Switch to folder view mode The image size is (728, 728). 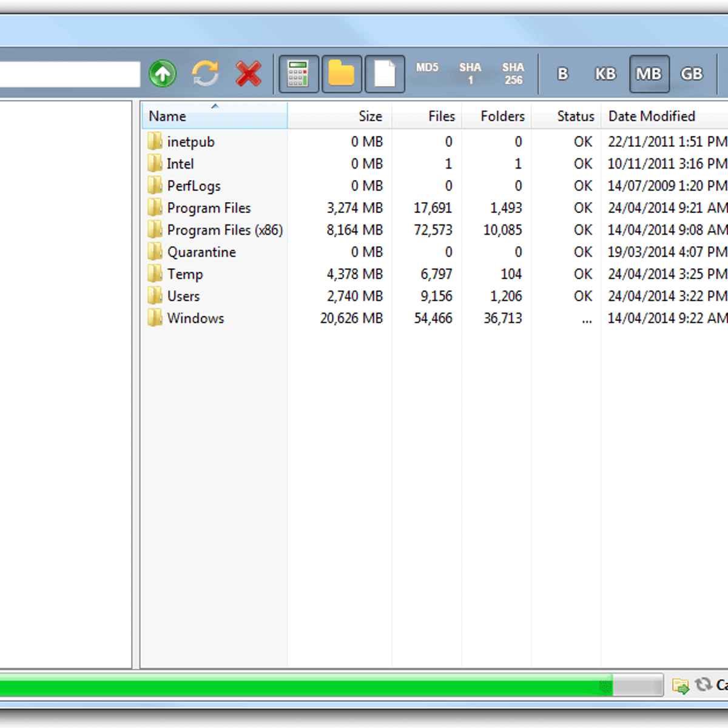coord(342,73)
